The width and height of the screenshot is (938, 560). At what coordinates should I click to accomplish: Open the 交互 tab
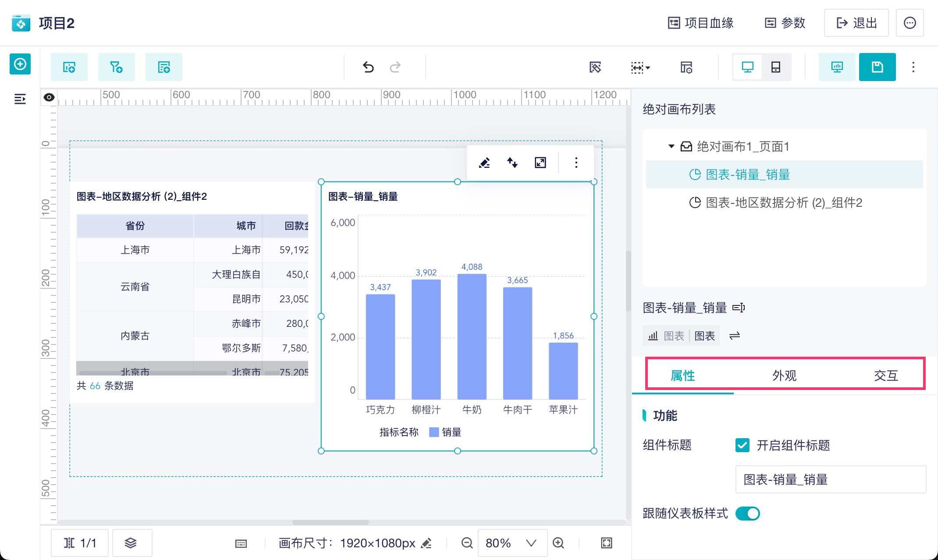click(886, 375)
